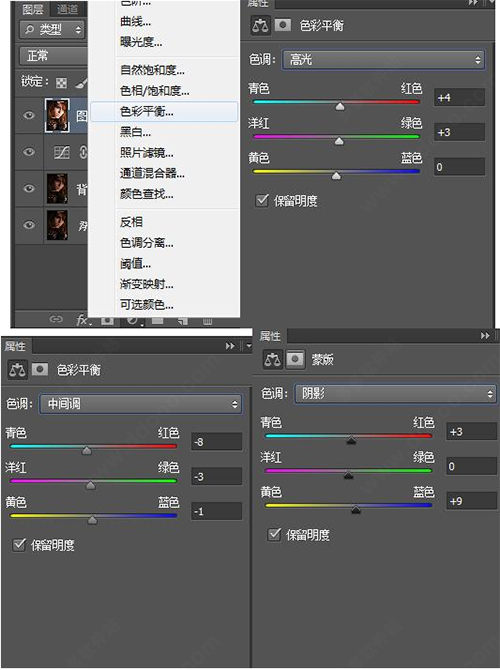Switch to the 通道 tab
Screen dimensions: 500x670
pyautogui.click(x=68, y=9)
